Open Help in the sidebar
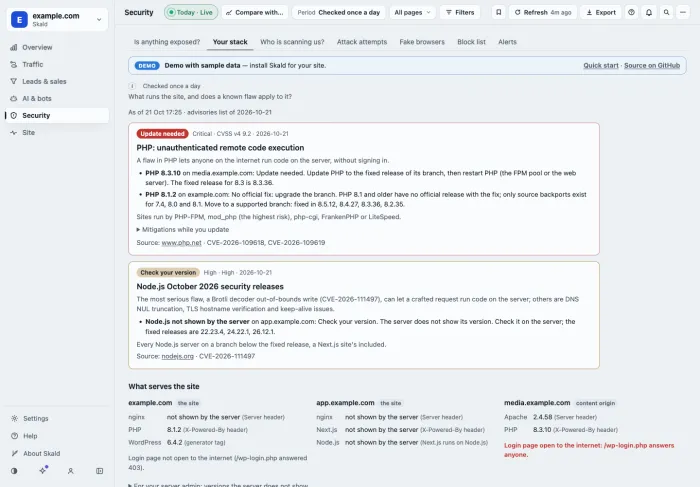700x487 pixels. click(x=57, y=436)
